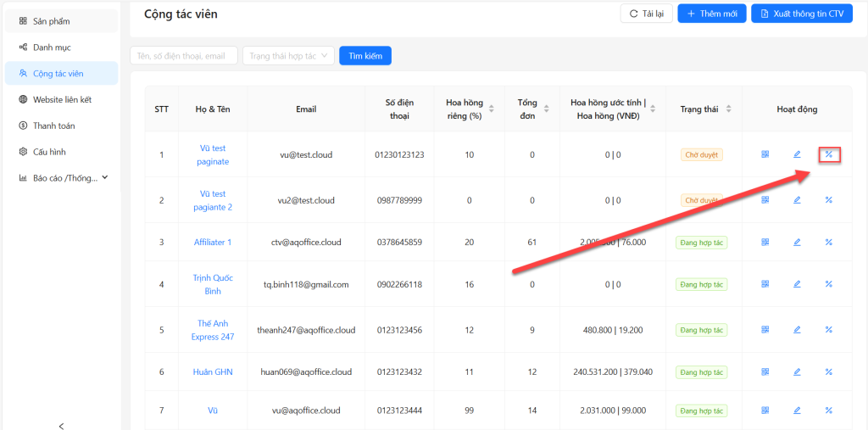This screenshot has height=430, width=868.
Task: Click edit icon in Vũ test pagiante 2 row
Action: tap(797, 200)
